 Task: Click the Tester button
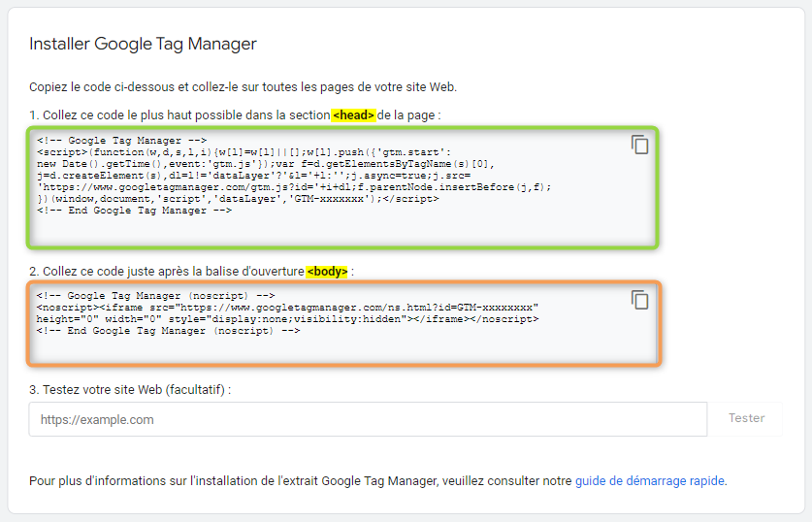tap(746, 418)
